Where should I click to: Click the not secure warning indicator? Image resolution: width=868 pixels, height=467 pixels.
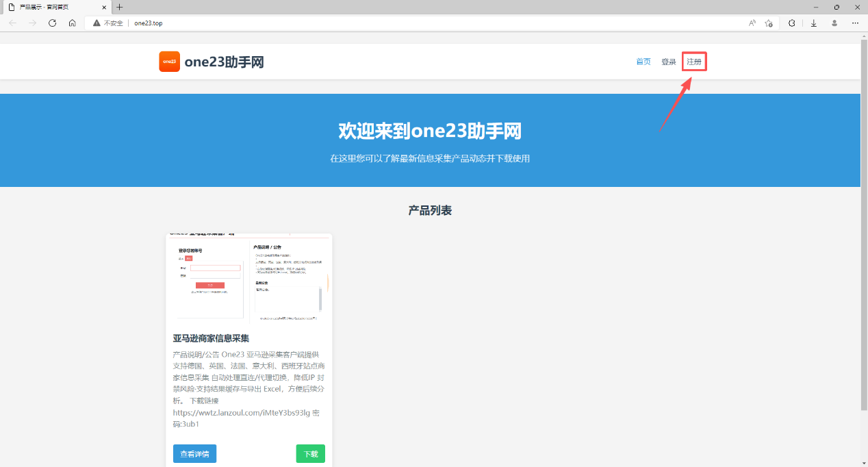tap(108, 23)
